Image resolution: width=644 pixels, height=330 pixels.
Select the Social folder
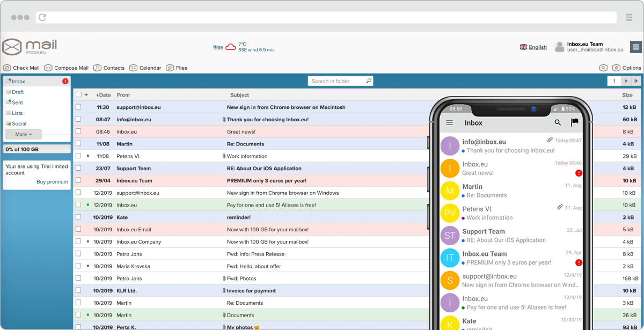point(19,123)
